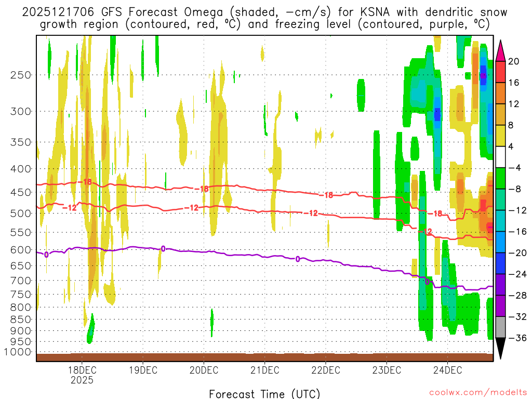The image size is (532, 399).
Task: Click the pink upward arrow atop the colorbar
Action: click(x=501, y=50)
